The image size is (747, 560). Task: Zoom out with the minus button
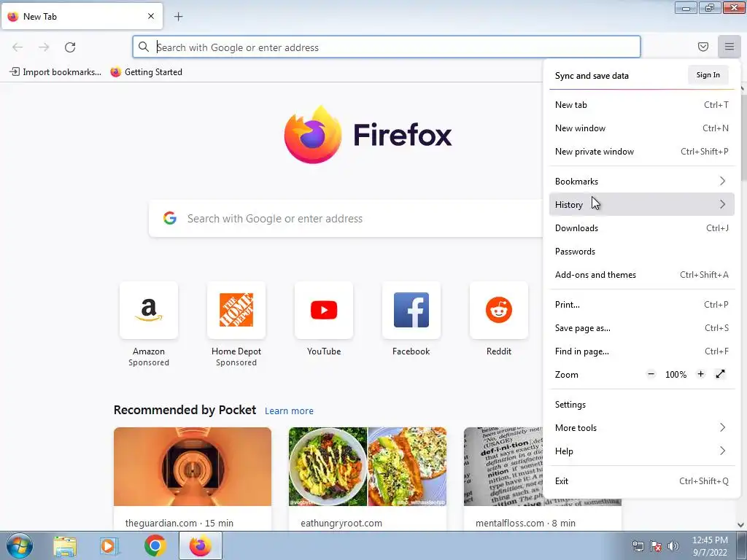coord(651,374)
